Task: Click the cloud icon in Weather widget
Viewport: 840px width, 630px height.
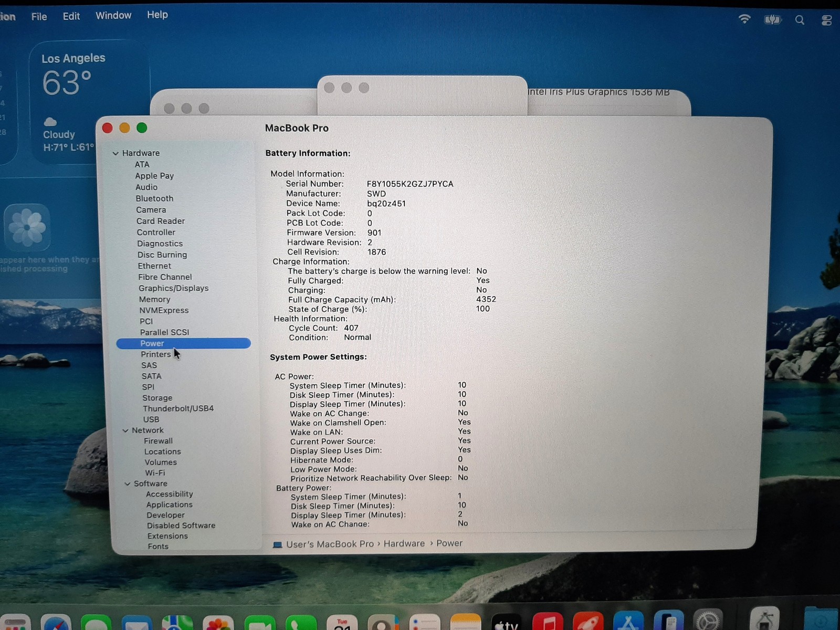Action: [x=50, y=122]
